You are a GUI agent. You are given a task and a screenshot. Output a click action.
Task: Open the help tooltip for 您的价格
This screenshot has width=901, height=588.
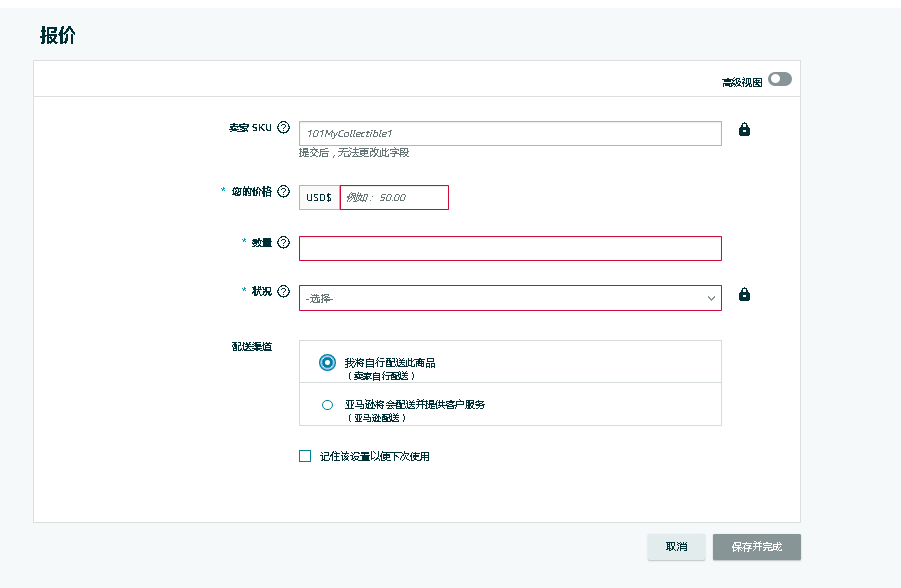tap(283, 191)
